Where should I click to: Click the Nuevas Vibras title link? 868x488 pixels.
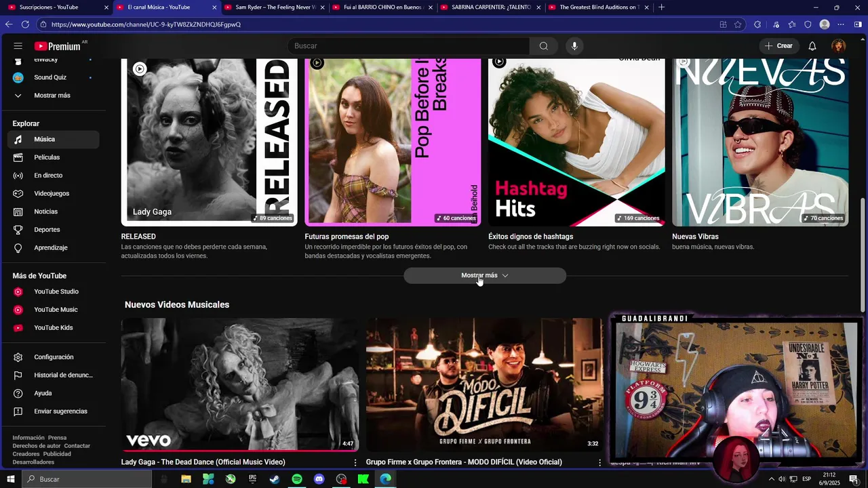(695, 237)
